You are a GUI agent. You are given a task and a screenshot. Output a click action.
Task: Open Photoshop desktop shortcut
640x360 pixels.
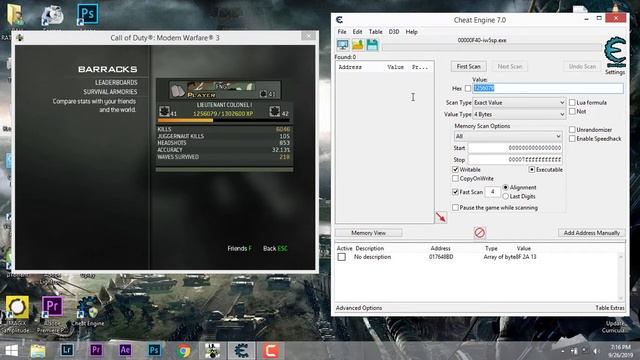[87, 15]
